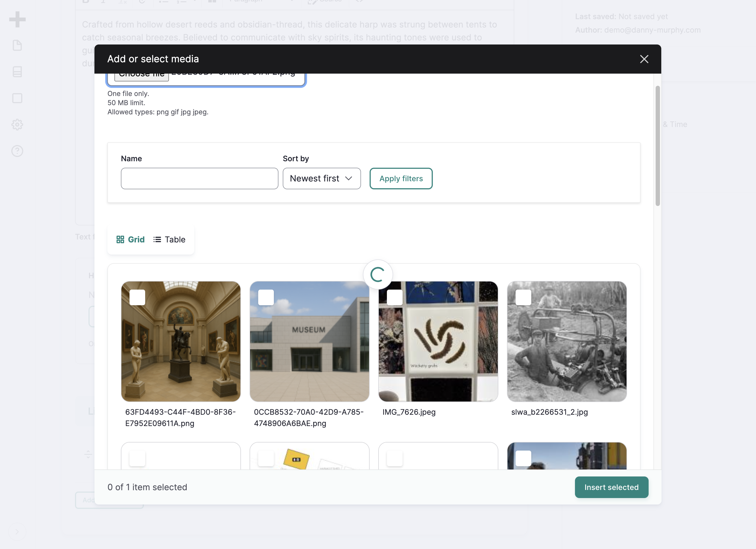756x549 pixels.
Task: Close the Add or select media dialog
Action: 644,59
